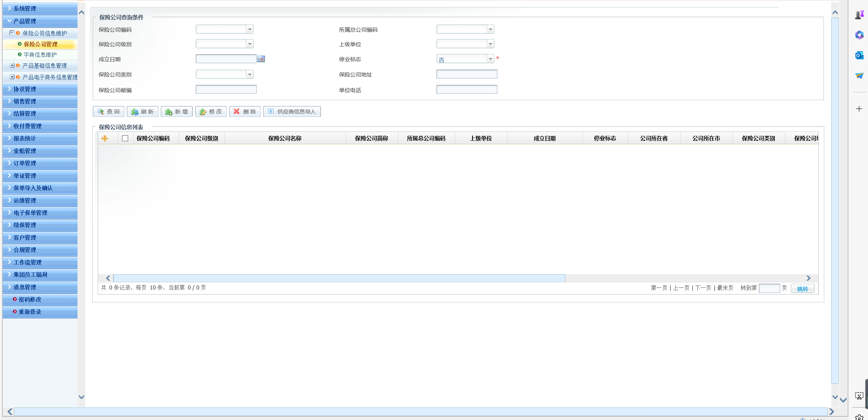Select 字典信息维护 in the sidebar tree

(x=40, y=54)
